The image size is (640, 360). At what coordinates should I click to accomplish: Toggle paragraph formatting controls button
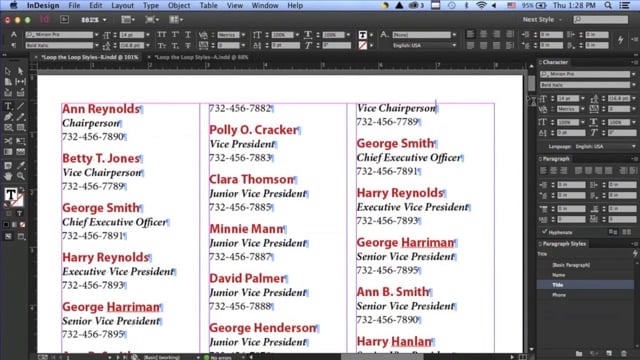point(13,45)
